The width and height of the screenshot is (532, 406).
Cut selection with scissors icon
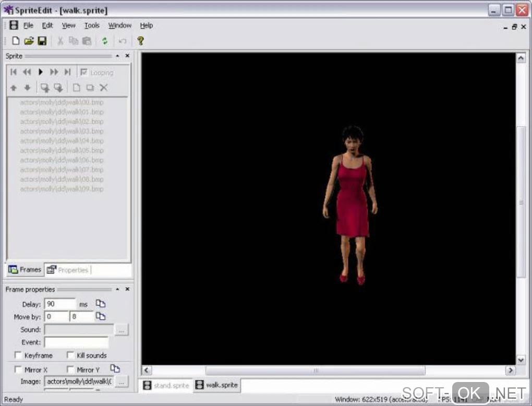pos(61,41)
